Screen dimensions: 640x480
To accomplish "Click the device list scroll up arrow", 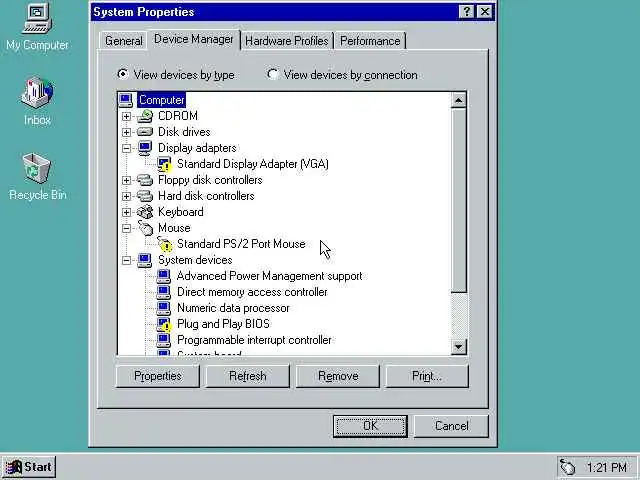I will (x=459, y=100).
